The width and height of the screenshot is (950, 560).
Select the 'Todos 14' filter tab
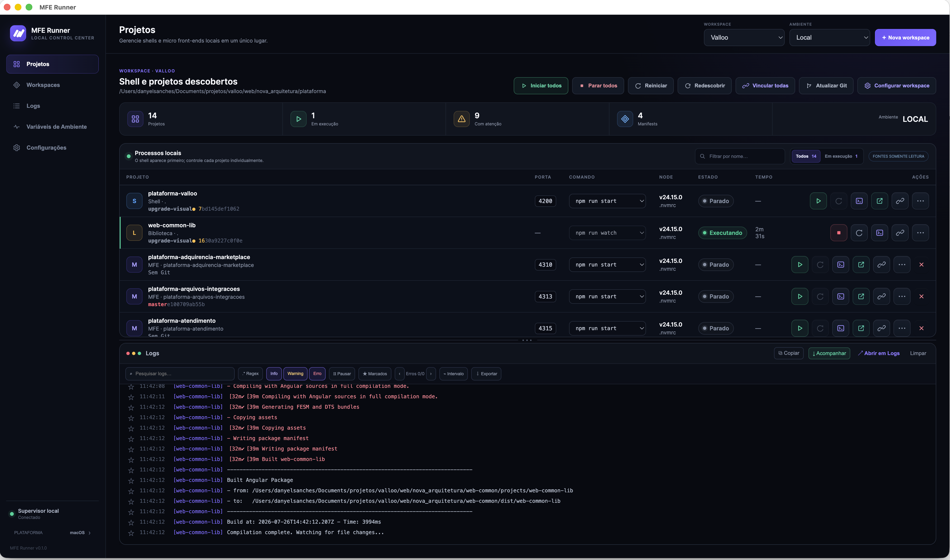coord(806,156)
